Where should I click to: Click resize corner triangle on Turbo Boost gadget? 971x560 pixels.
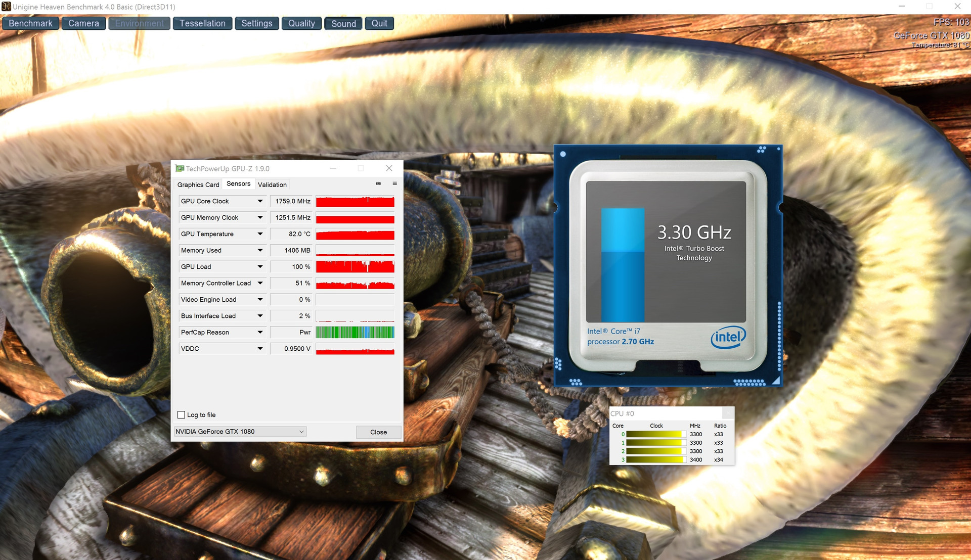[776, 381]
